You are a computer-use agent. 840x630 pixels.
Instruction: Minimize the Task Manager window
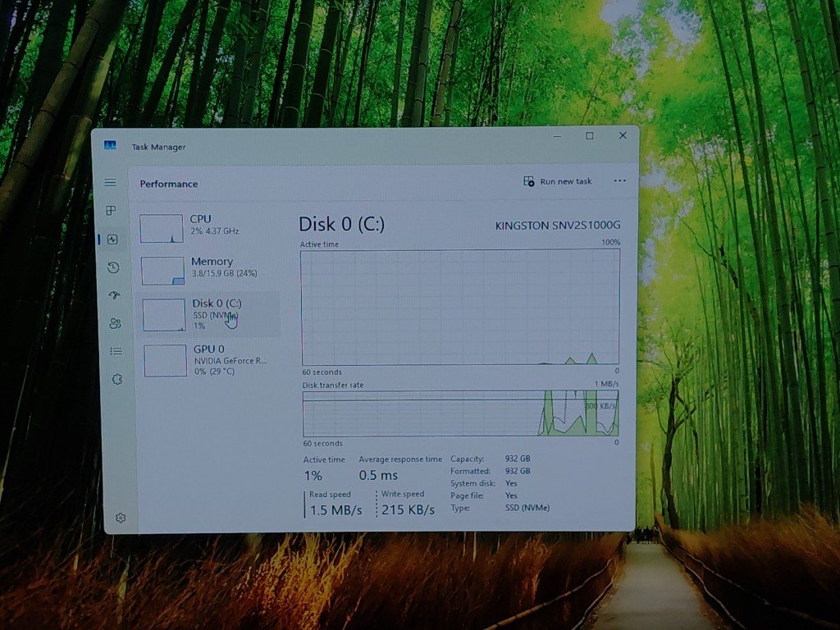[x=556, y=136]
